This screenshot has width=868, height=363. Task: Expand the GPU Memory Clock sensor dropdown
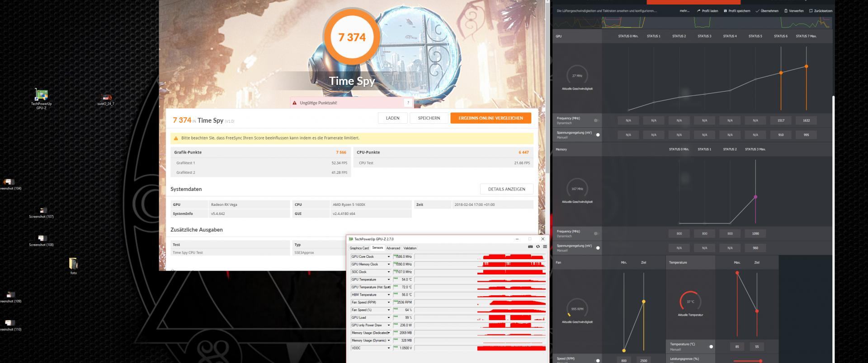tap(388, 264)
